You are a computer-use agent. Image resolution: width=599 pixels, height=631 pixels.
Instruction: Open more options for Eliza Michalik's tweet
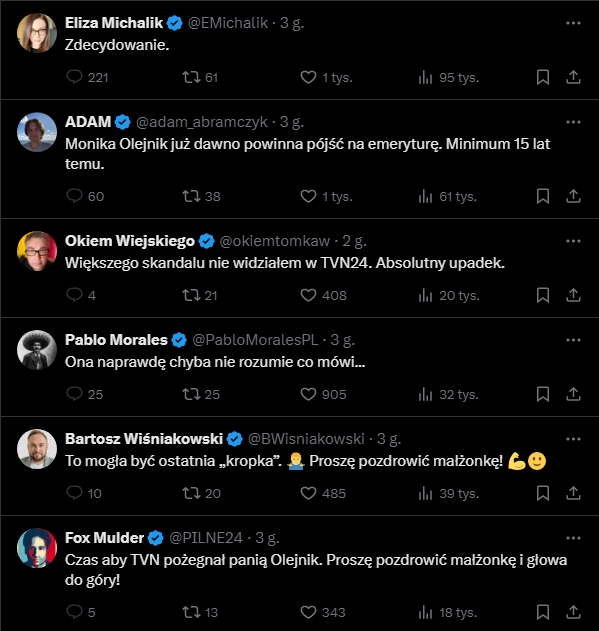click(573, 23)
